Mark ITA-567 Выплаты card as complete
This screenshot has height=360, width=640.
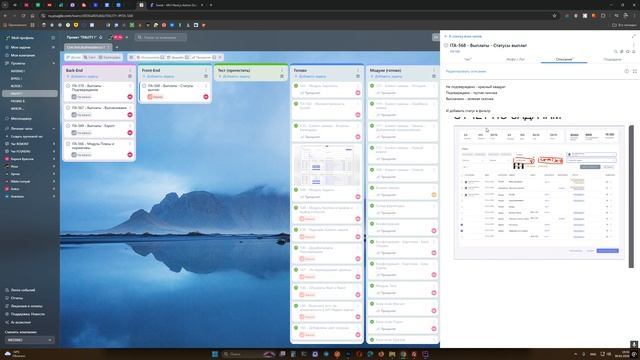tap(68, 108)
